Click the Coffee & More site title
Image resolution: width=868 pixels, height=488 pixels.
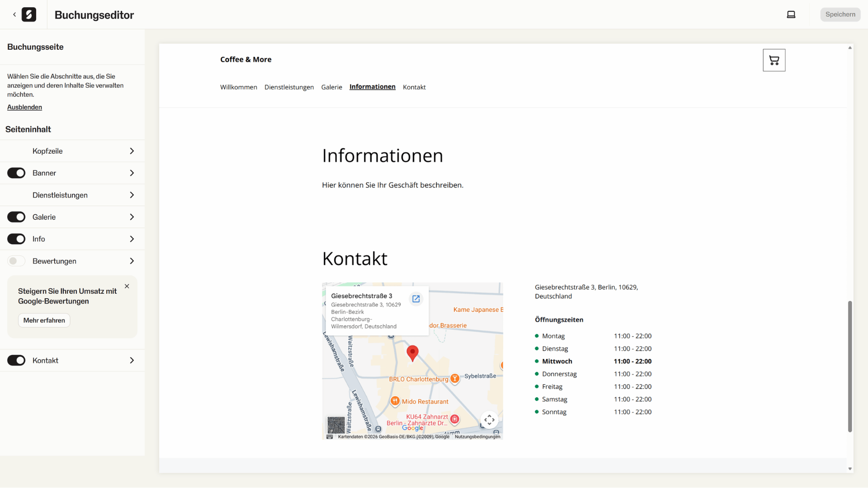tap(246, 60)
